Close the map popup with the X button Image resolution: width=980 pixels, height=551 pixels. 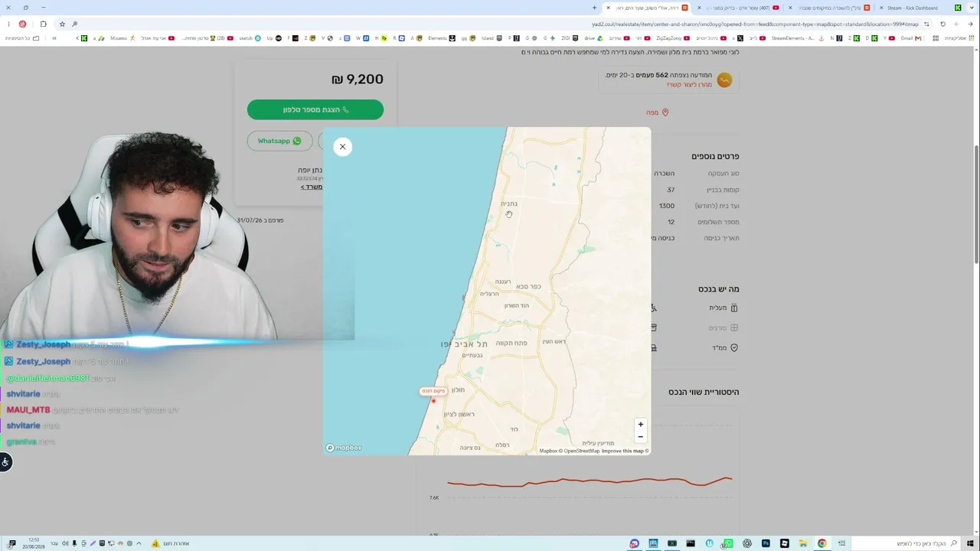[x=342, y=147]
